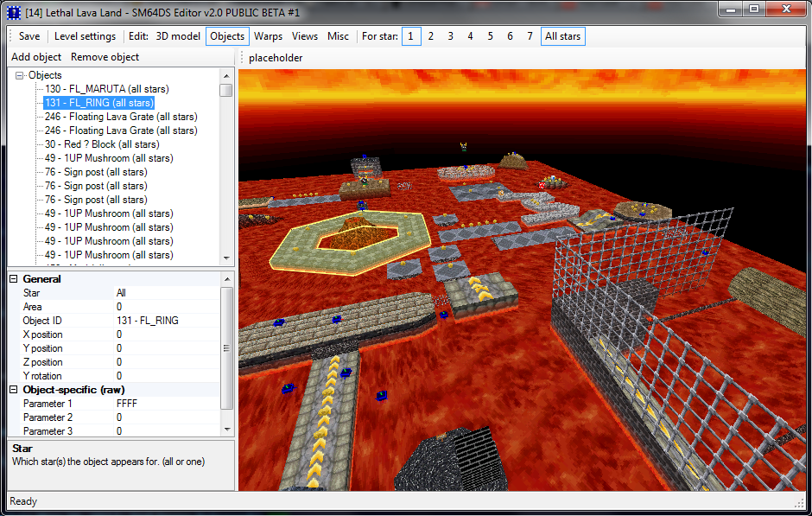Viewport: 812px width, 516px height.
Task: Minimize the editor window
Action: pyautogui.click(x=731, y=10)
